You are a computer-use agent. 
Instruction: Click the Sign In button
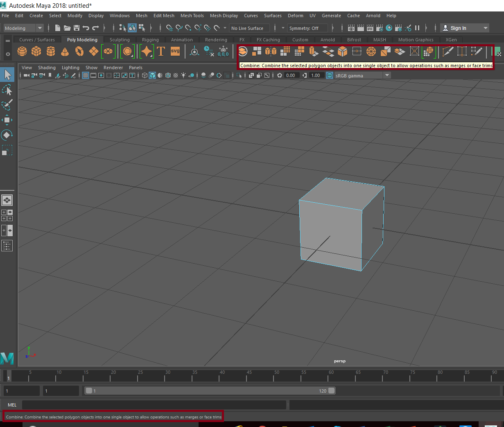tap(459, 28)
